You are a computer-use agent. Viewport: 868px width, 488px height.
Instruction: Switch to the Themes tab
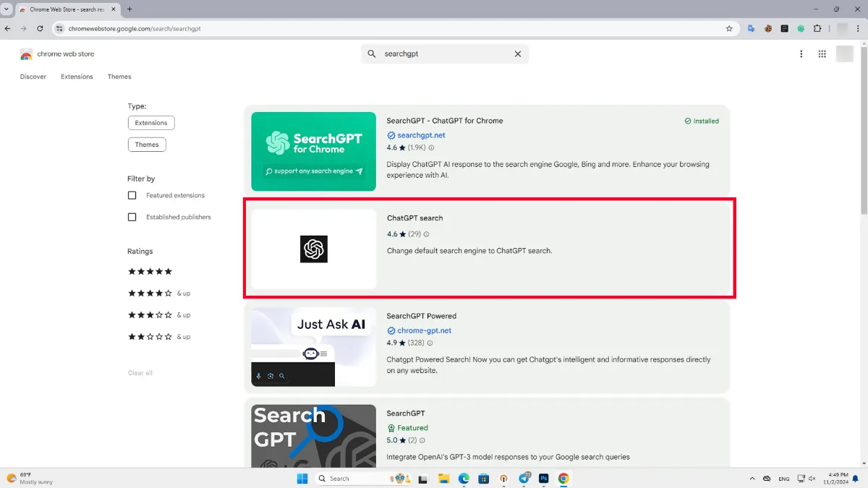tap(119, 77)
